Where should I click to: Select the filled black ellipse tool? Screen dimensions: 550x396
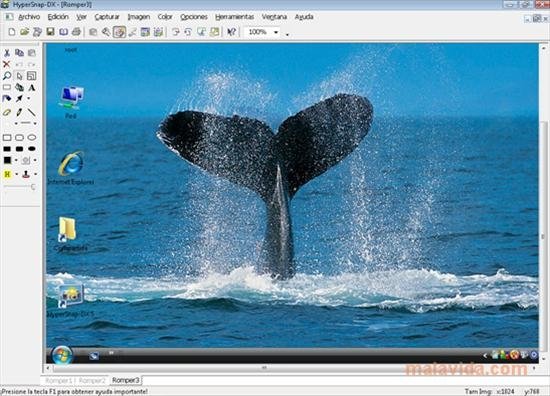tap(32, 149)
